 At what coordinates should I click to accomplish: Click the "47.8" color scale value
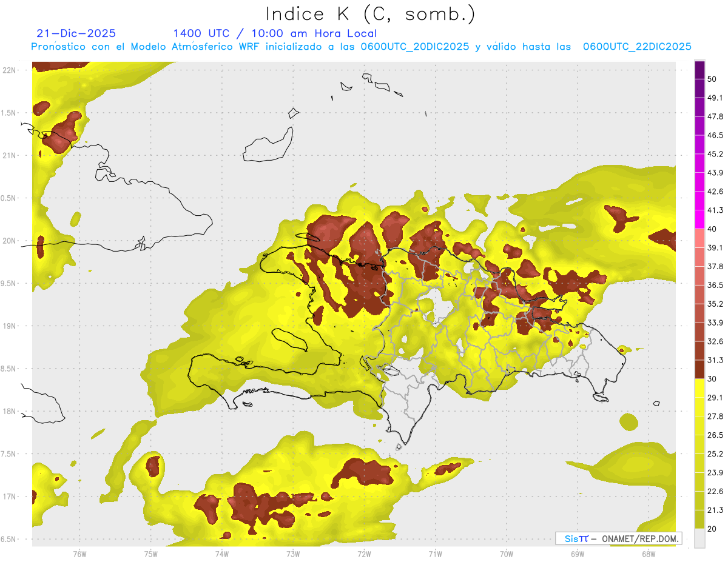[x=715, y=116]
